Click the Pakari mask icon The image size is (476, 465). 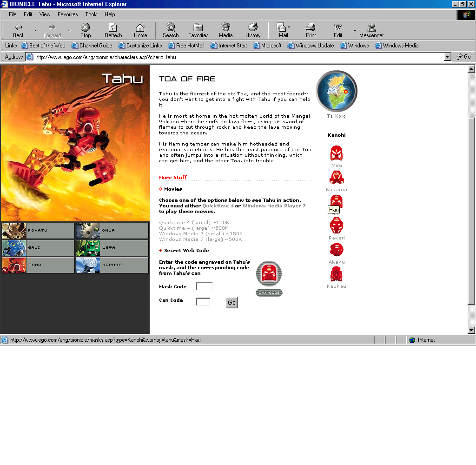coord(337,226)
